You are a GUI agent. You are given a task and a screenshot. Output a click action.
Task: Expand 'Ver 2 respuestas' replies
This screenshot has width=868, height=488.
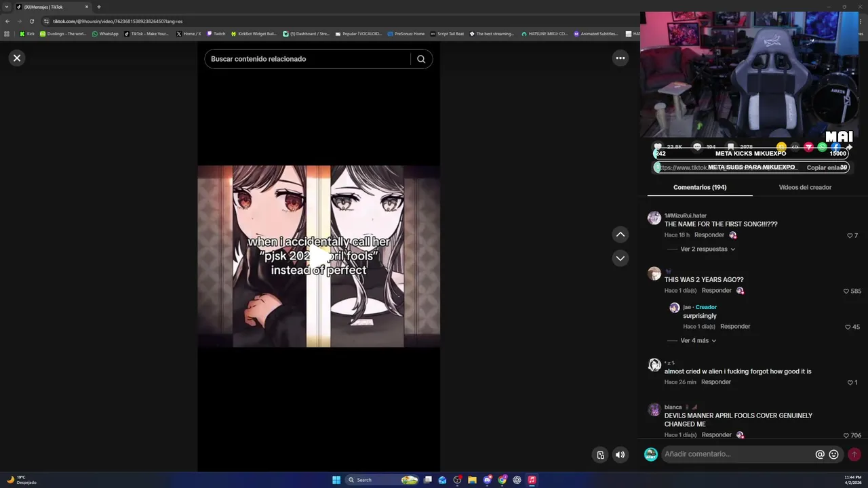coord(707,249)
